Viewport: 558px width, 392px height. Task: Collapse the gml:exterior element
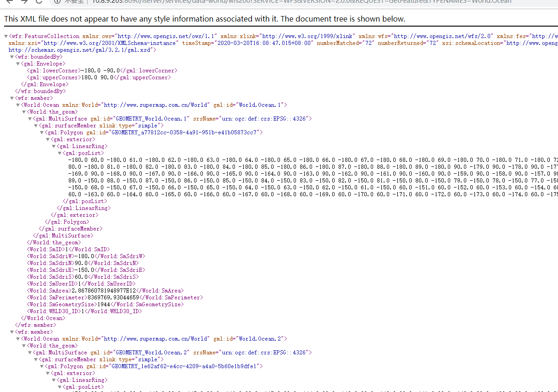[48, 139]
